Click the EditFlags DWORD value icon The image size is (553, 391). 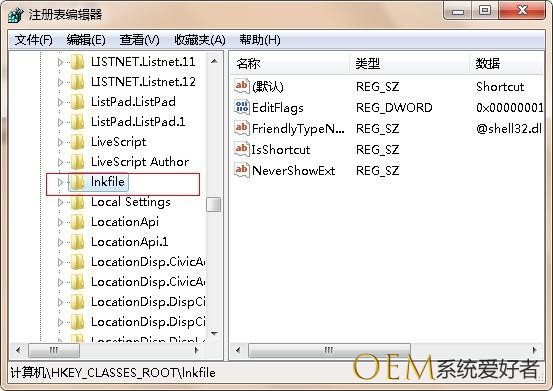click(242, 107)
